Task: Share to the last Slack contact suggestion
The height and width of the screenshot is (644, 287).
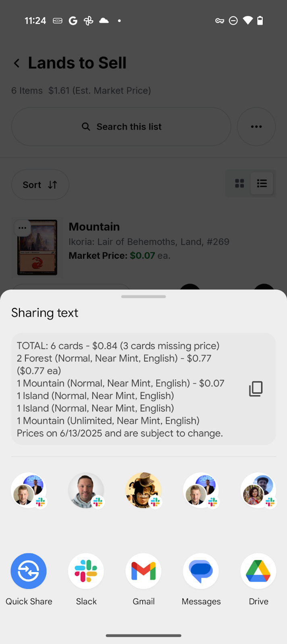Action: coord(258,490)
